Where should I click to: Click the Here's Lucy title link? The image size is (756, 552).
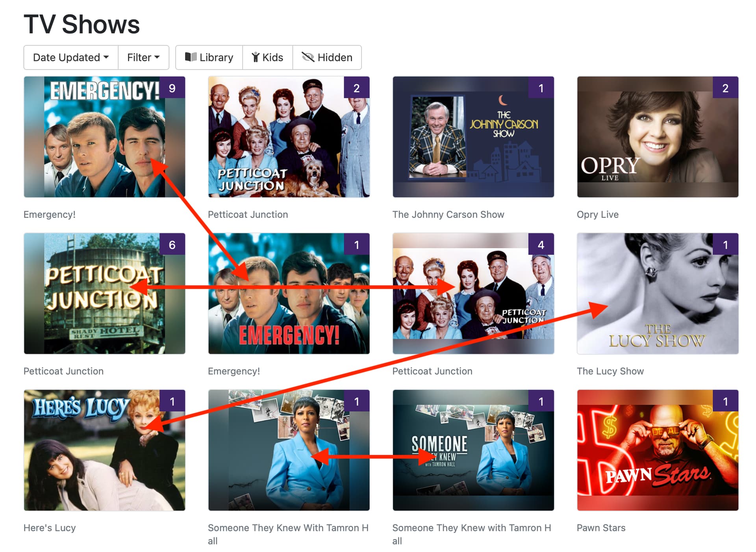click(x=50, y=528)
